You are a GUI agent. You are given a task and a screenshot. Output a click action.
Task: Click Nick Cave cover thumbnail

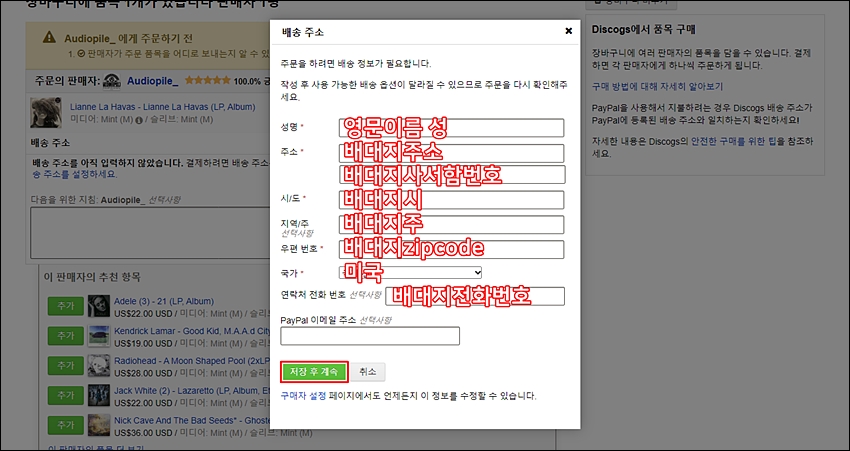[99, 426]
